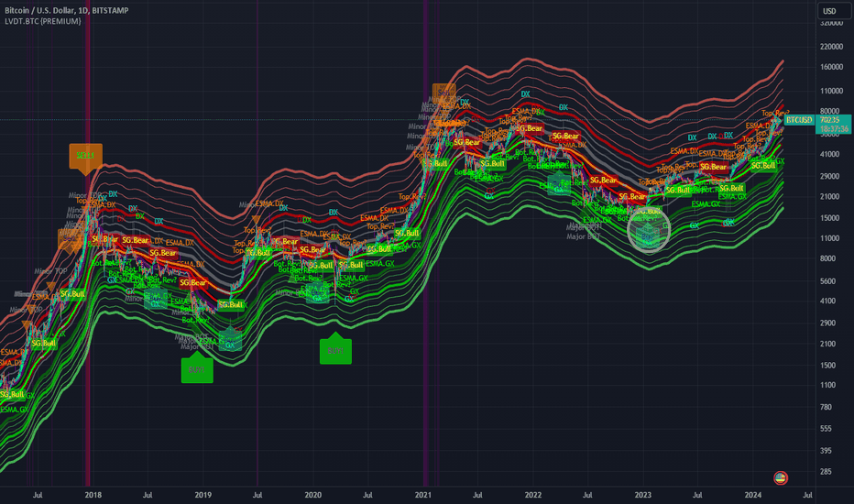Viewport: 854px width, 504px height.
Task: Click the 1500 price scale level
Action: [x=827, y=365]
